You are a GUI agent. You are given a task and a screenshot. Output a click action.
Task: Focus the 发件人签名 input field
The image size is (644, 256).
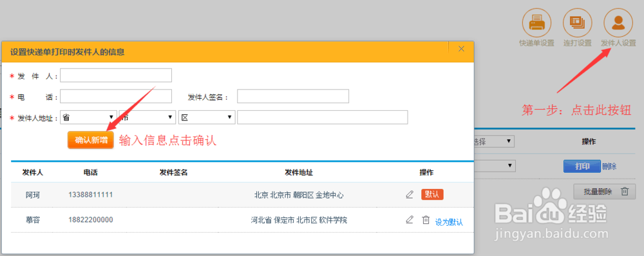[x=293, y=96]
